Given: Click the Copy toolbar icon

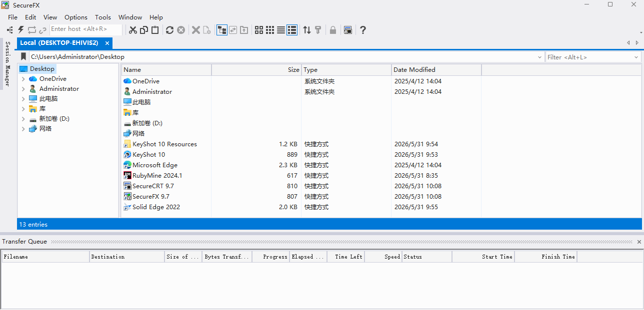Looking at the screenshot, I should coord(144,30).
